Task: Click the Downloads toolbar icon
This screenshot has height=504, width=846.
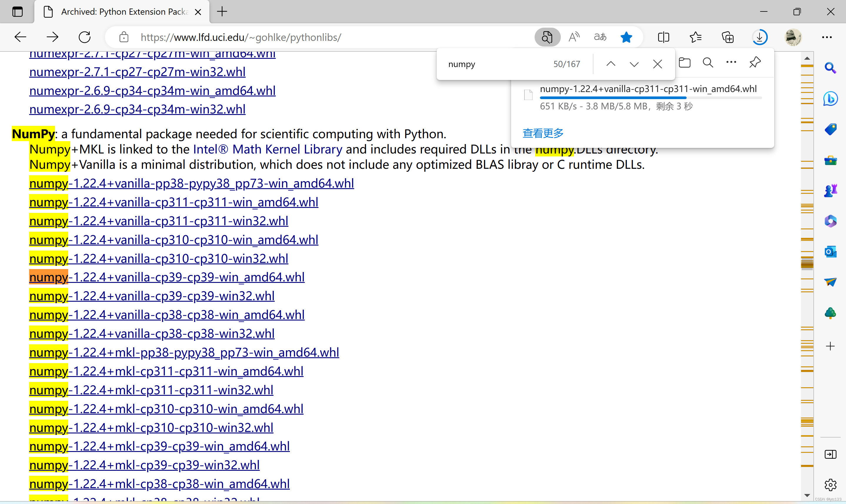Action: [x=759, y=37]
